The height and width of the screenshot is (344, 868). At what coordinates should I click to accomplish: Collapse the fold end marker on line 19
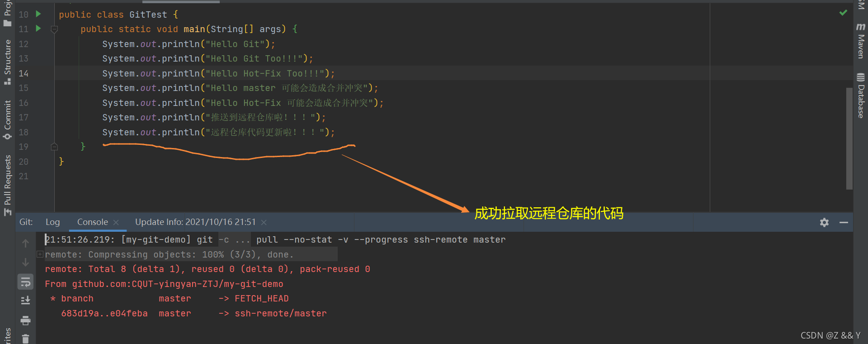point(54,147)
